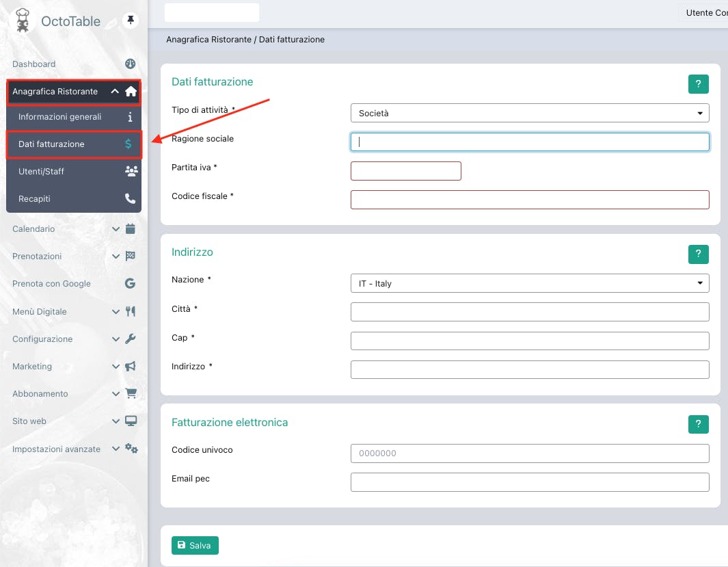The height and width of the screenshot is (567, 728).
Task: Click the Indirizzo section heading
Action: 192,252
